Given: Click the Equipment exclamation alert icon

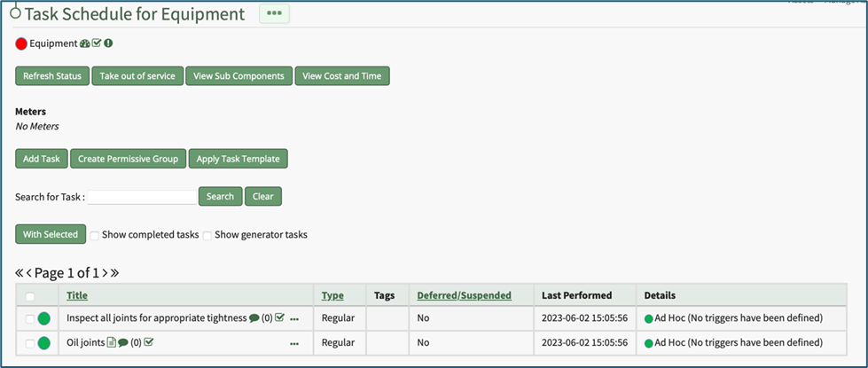Looking at the screenshot, I should click(108, 43).
